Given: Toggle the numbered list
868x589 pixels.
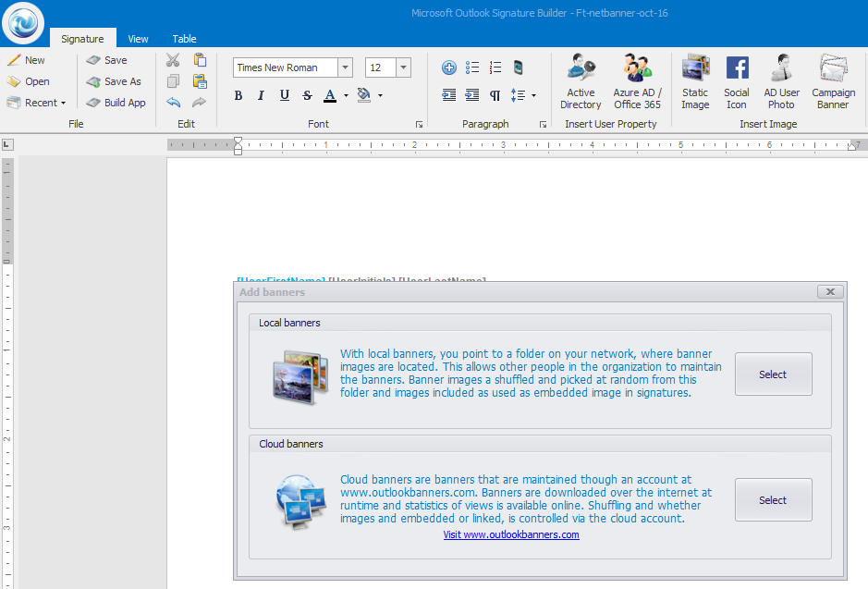Looking at the screenshot, I should [495, 67].
